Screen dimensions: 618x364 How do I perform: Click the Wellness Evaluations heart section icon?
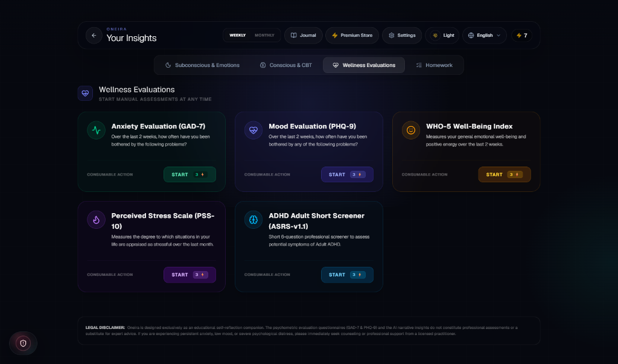tap(85, 94)
